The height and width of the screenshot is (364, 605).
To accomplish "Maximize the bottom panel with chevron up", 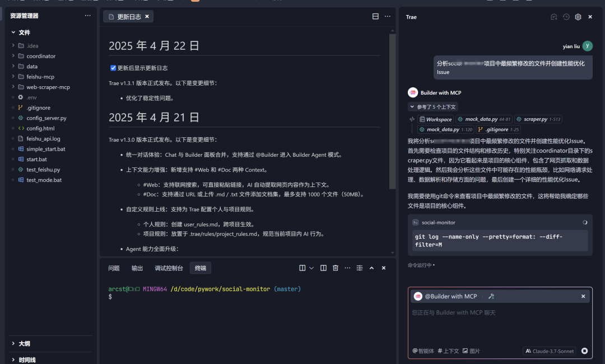I will click(x=371, y=268).
